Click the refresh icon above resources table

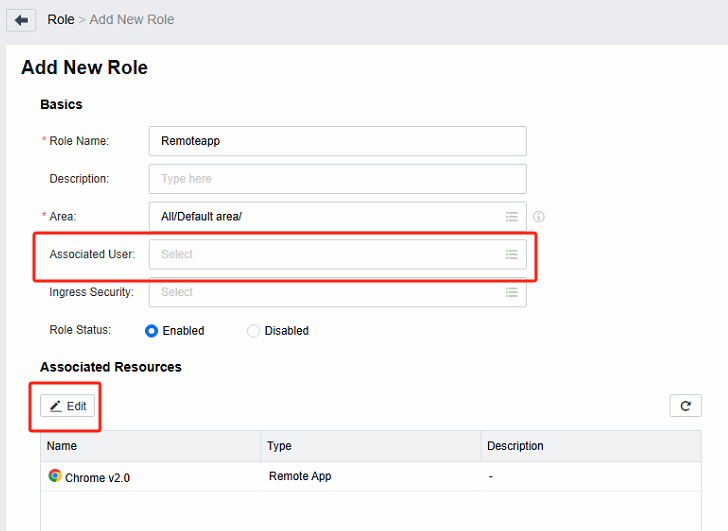pyautogui.click(x=685, y=405)
